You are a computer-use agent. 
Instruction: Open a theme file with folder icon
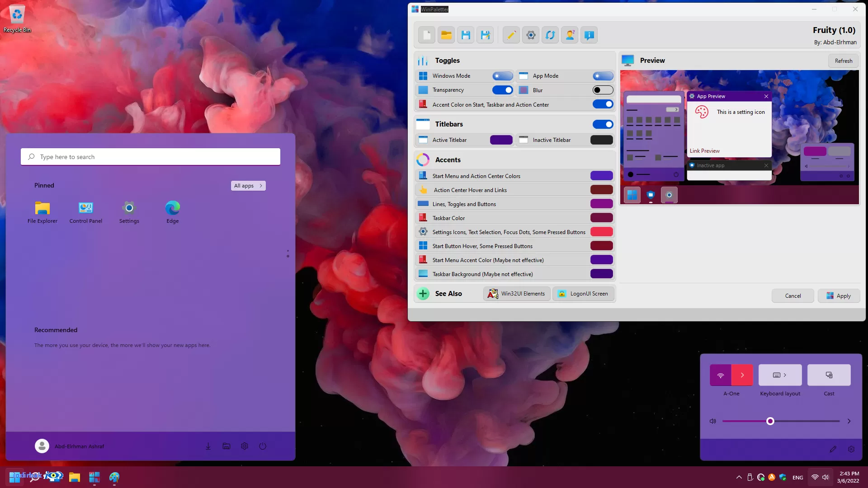tap(446, 35)
